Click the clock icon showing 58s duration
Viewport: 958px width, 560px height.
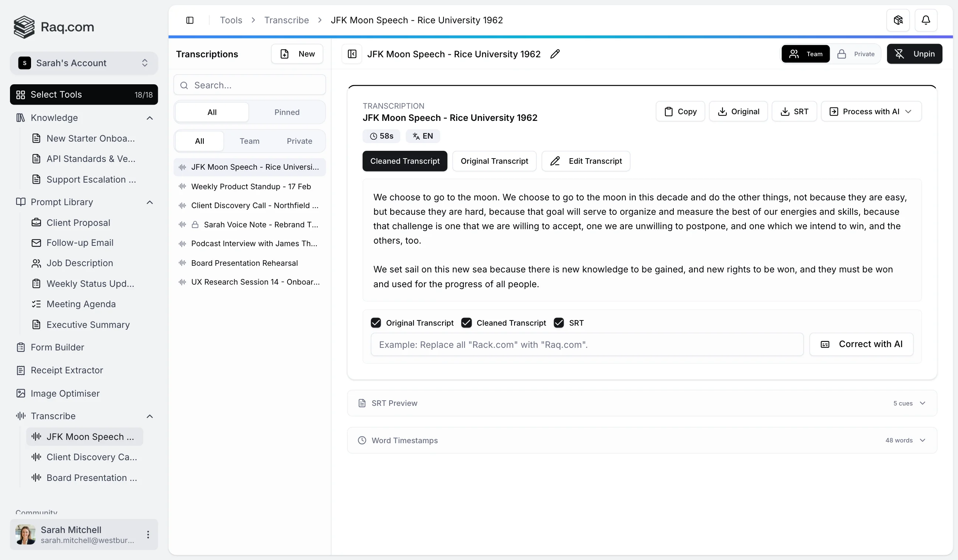click(x=373, y=136)
